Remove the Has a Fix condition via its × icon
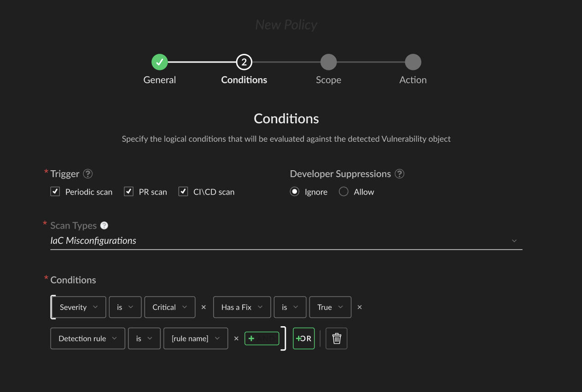The width and height of the screenshot is (582, 392). coord(359,307)
